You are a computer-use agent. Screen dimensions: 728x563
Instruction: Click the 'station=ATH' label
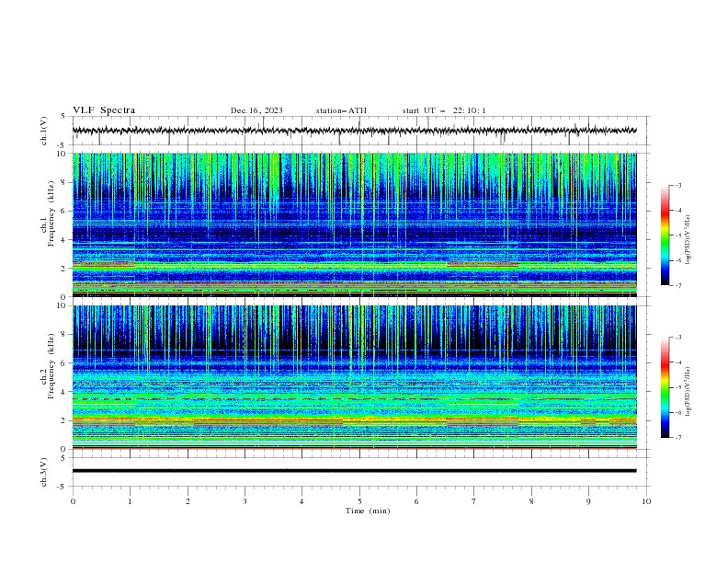(341, 110)
